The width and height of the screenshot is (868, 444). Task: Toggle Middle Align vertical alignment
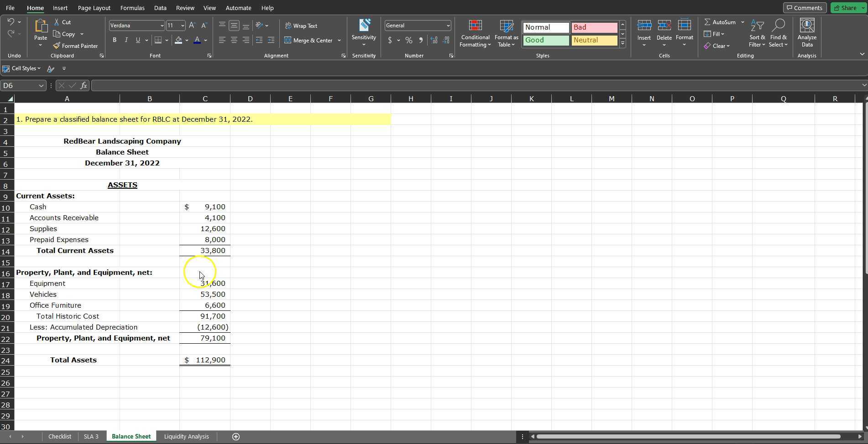click(x=234, y=26)
